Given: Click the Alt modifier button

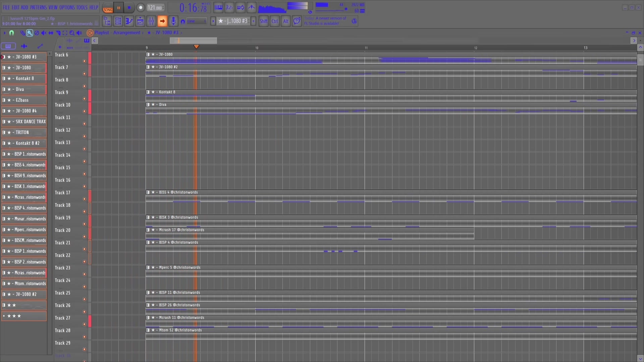Looking at the screenshot, I should point(286,21).
